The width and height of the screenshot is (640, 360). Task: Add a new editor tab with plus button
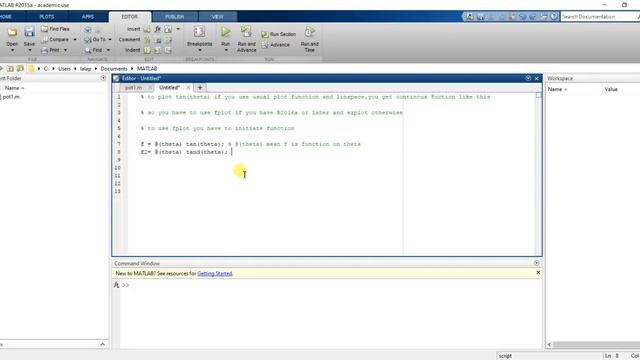click(x=200, y=88)
